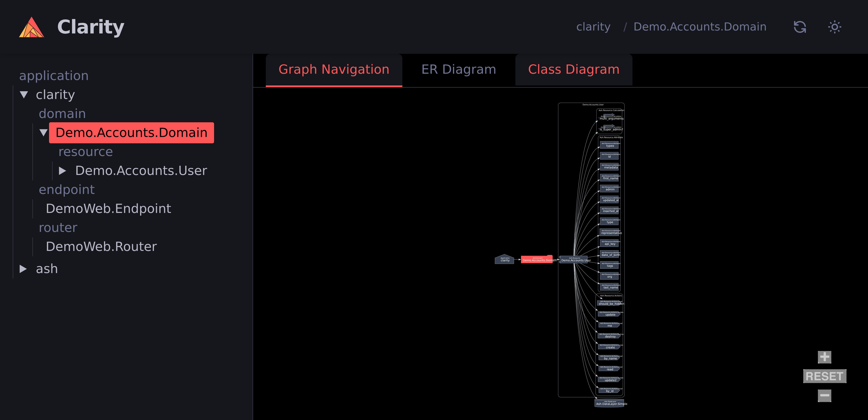Collapse the clarity tree node
Viewport: 868px width, 420px height.
[24, 95]
